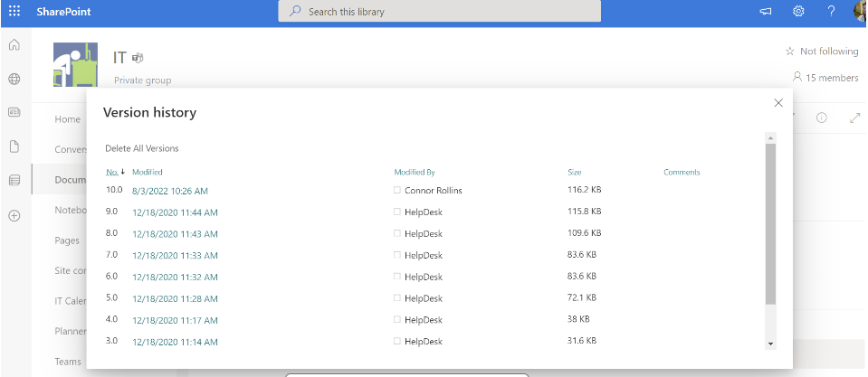Click presence box for version 5.0 HelpDesk
The width and height of the screenshot is (868, 377).
[397, 298]
